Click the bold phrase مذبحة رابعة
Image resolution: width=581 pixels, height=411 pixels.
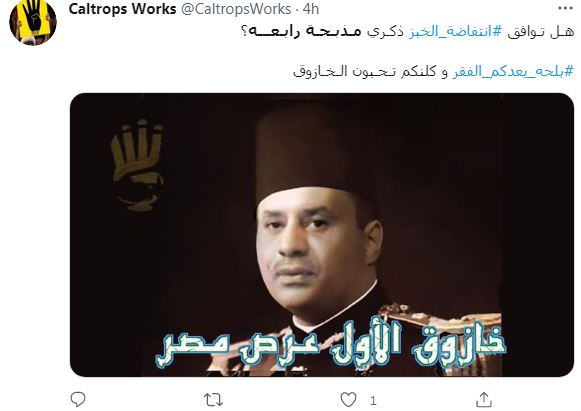[301, 32]
